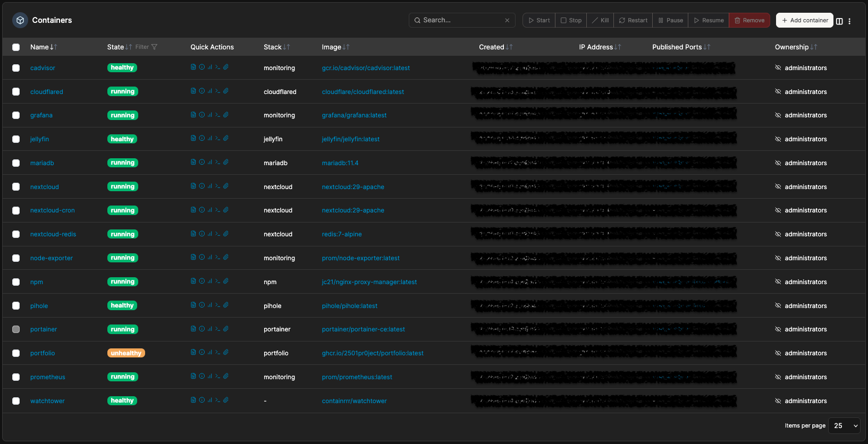Screen dimensions: 868x444
Task: Click the Restart toolbar button
Action: point(633,20)
